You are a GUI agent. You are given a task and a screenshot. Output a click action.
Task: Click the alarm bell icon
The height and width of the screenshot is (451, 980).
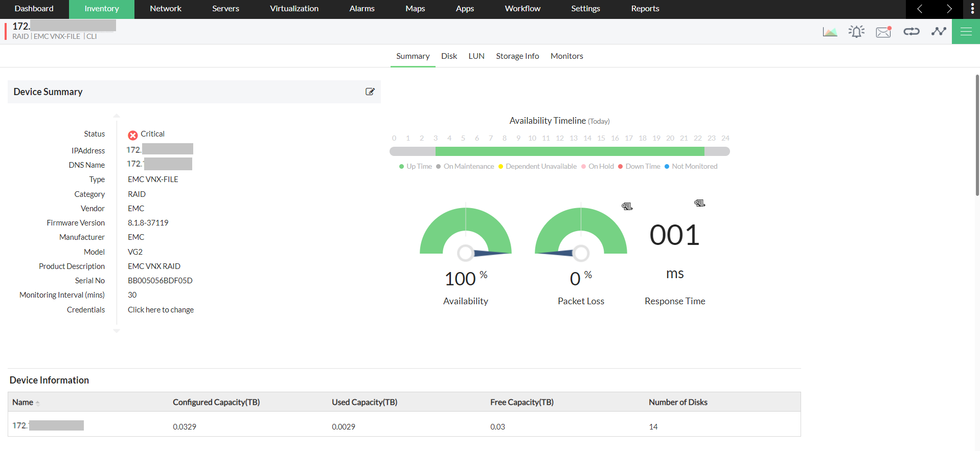pyautogui.click(x=856, y=32)
